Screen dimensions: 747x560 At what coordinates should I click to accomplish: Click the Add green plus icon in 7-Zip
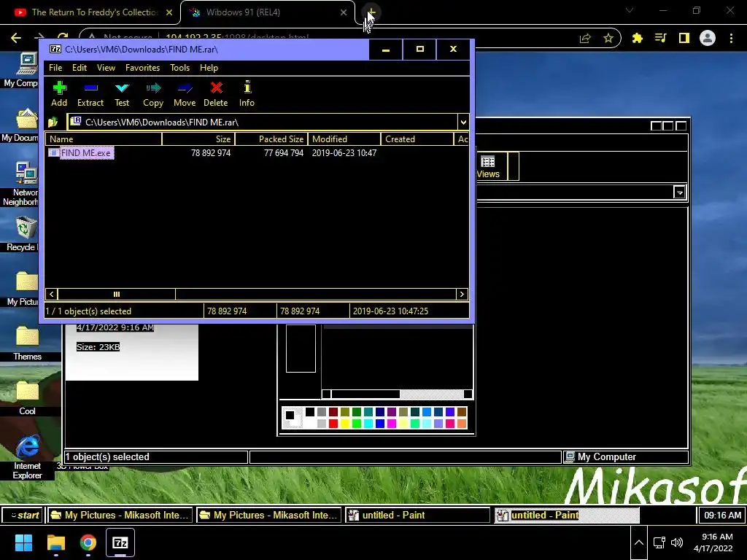tap(60, 87)
